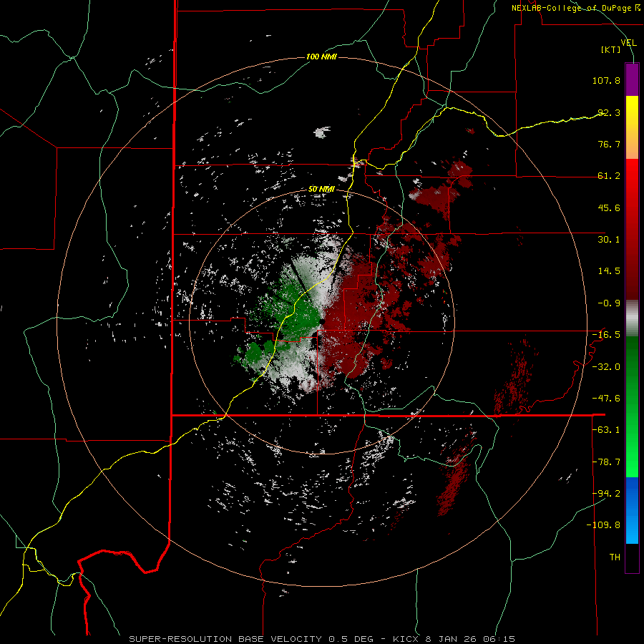Click the TH legend label
Image resolution: width=644 pixels, height=644 pixels.
tap(615, 557)
